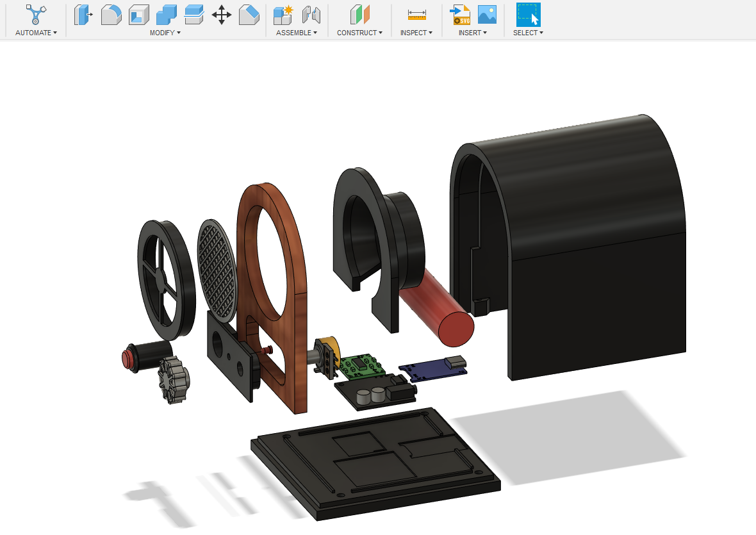This screenshot has width=756, height=535.
Task: Expand the MODIFY dropdown menu
Action: point(165,33)
